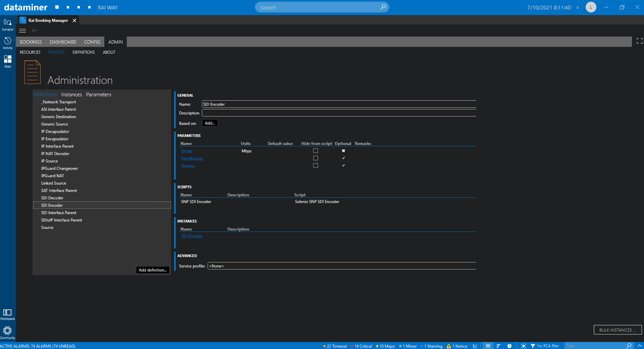Toggle Optional checkbox for MainBackup
Image resolution: width=644 pixels, height=349 pixels.
[x=344, y=158]
